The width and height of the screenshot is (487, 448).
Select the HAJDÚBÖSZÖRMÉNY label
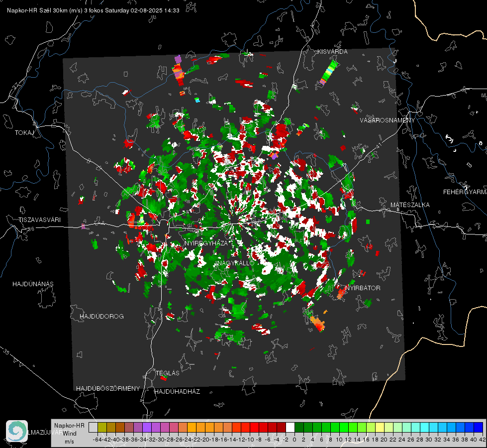tap(108, 389)
